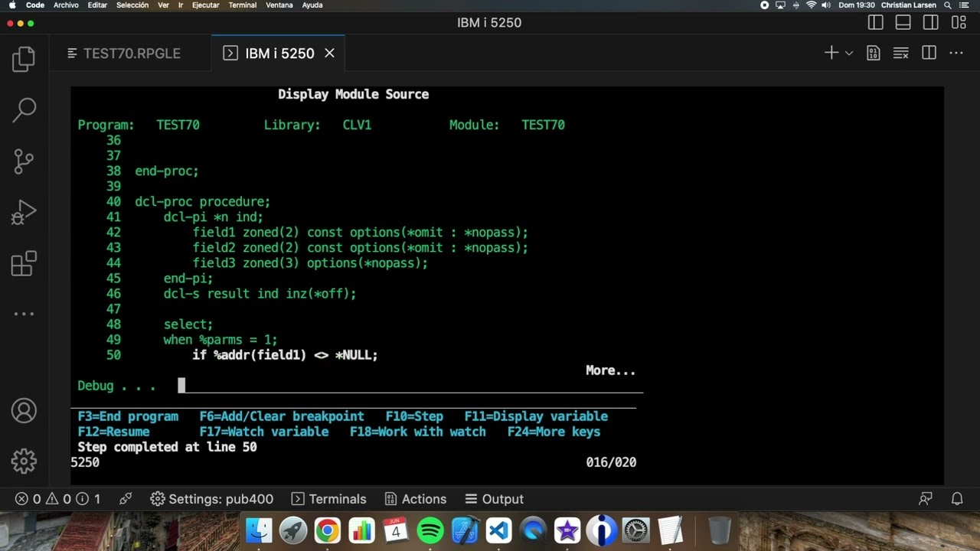Open Settings: pub400 in status bar

tap(212, 499)
